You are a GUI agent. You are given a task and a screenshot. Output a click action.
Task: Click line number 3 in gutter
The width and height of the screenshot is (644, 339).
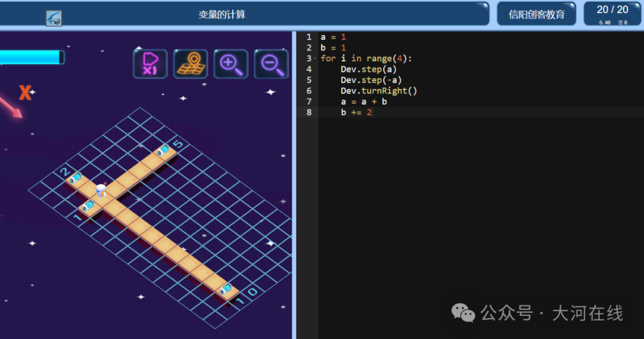309,58
